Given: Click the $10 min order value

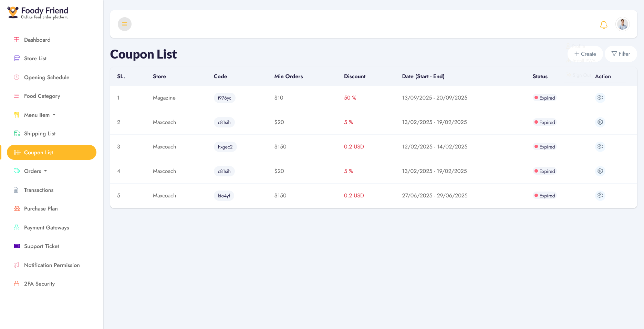Looking at the screenshot, I should click(x=279, y=98).
